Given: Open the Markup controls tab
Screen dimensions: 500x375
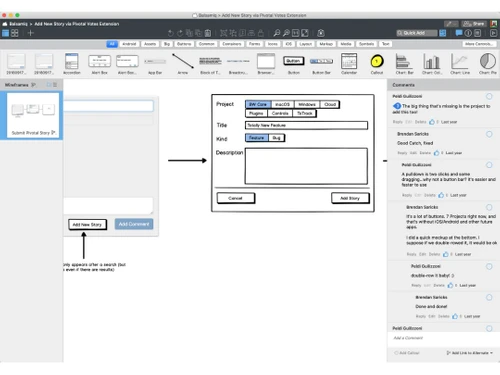Looking at the screenshot, I should pyautogui.click(x=326, y=44).
